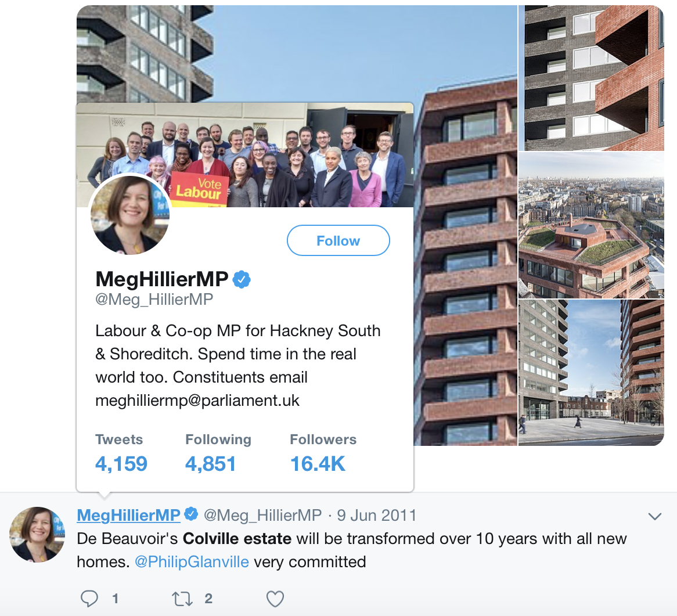Retweet the Colville estate tweet
The height and width of the screenshot is (616, 677).
pos(182,599)
